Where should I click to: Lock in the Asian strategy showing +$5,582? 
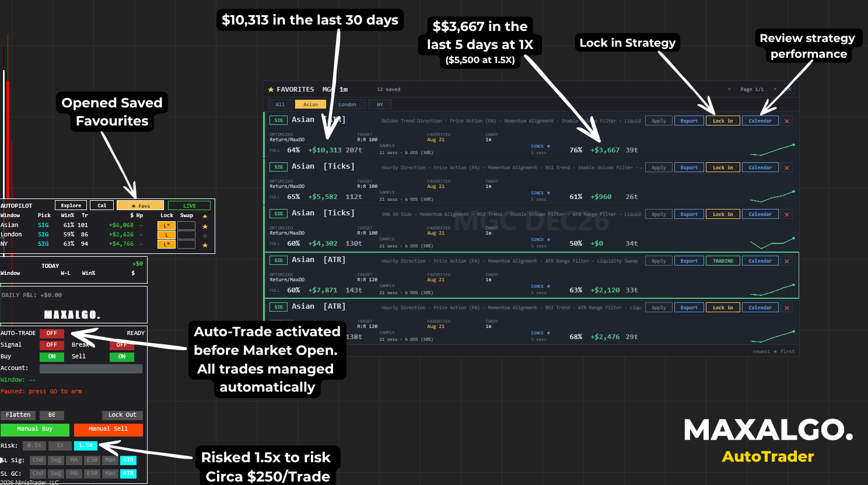click(x=723, y=168)
